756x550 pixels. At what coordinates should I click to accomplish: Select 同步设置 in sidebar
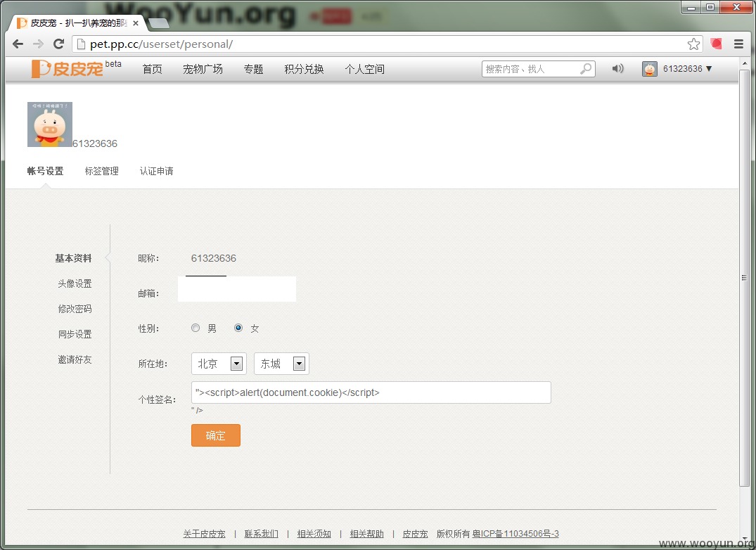(75, 334)
